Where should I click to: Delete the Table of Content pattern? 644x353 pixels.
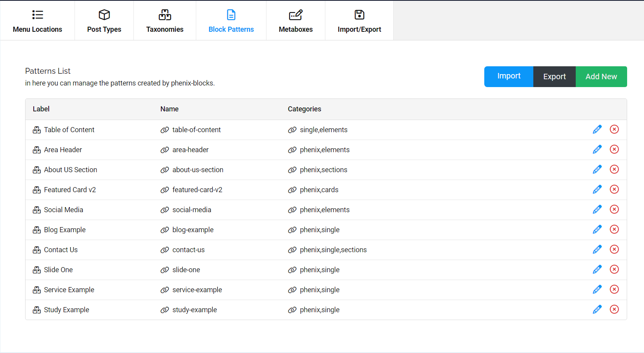(x=614, y=129)
